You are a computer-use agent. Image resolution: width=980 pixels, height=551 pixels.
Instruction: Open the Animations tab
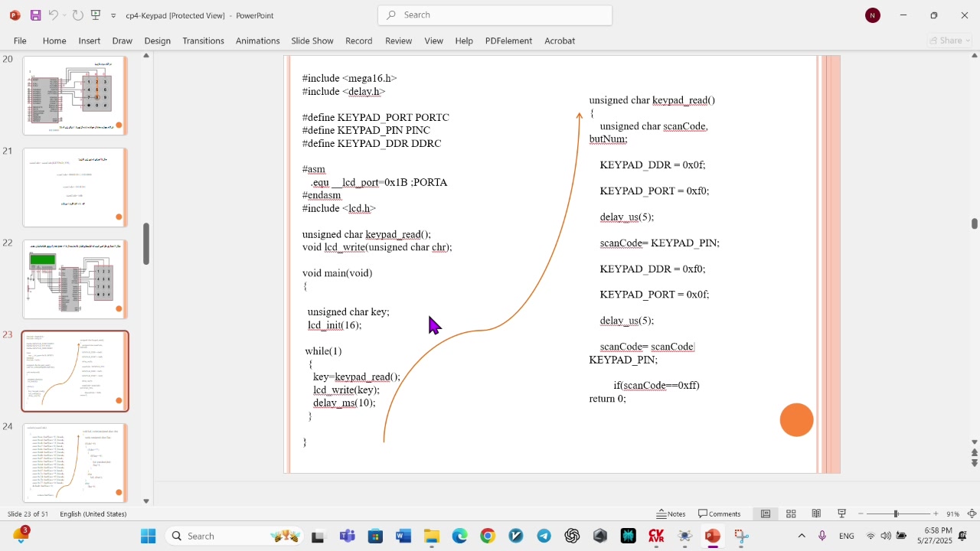pos(257,41)
